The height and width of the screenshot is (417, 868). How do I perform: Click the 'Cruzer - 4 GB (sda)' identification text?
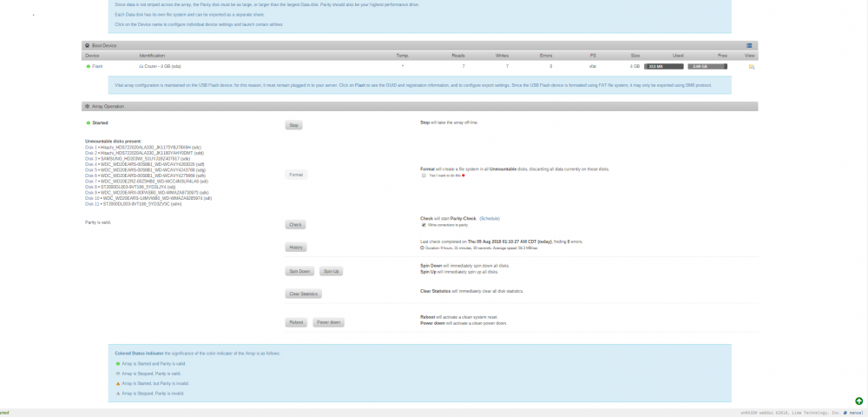click(x=163, y=66)
